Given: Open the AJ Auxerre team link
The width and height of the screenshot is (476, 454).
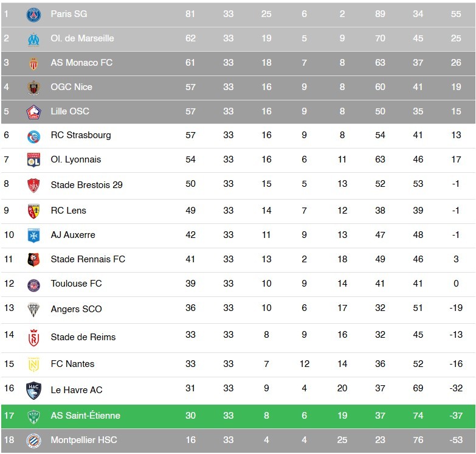Looking at the screenshot, I should pyautogui.click(x=73, y=234).
